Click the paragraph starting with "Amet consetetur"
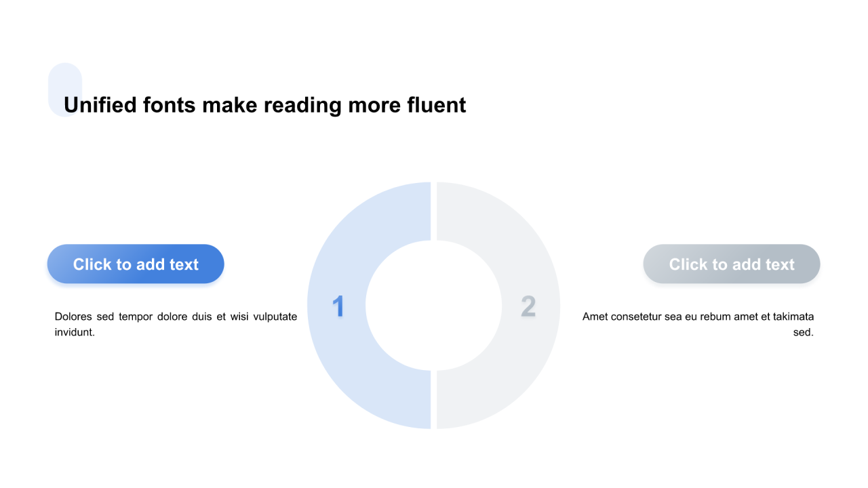868x488 pixels. tap(698, 324)
